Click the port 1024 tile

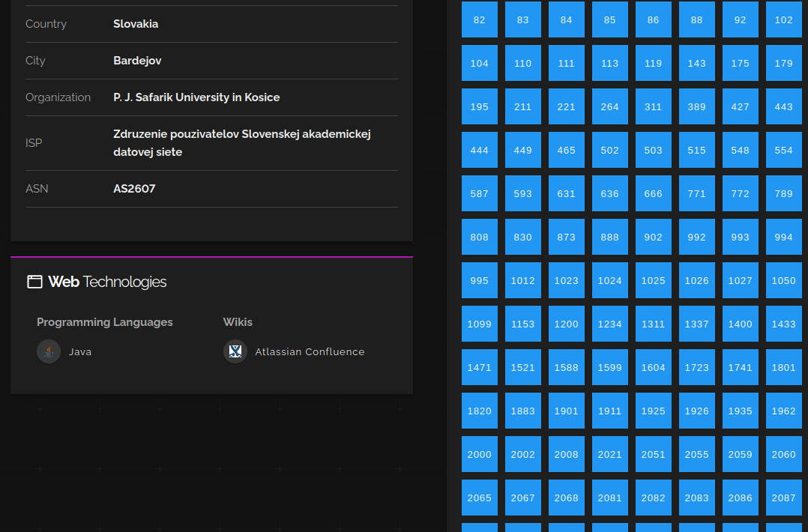[x=609, y=280]
